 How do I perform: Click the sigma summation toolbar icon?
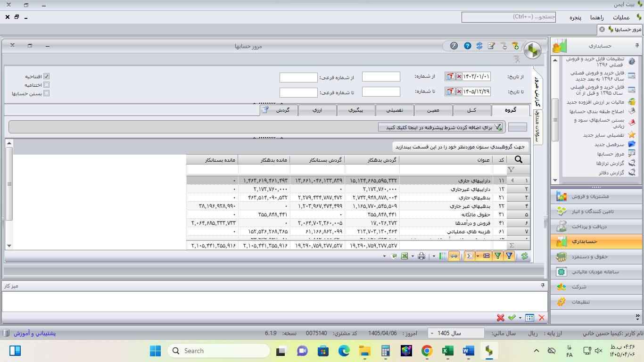click(x=469, y=256)
